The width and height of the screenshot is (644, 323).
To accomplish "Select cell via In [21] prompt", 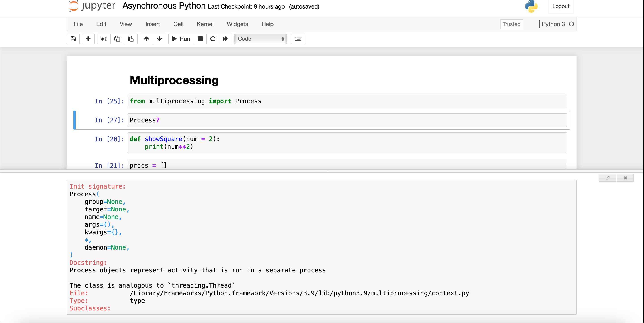I will (x=110, y=165).
